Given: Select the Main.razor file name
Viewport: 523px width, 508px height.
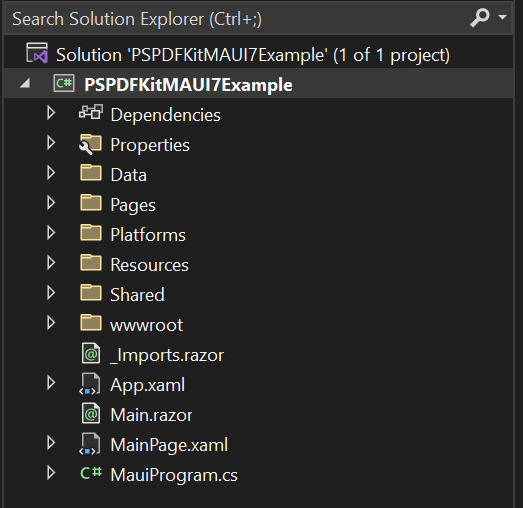Looking at the screenshot, I should 151,415.
